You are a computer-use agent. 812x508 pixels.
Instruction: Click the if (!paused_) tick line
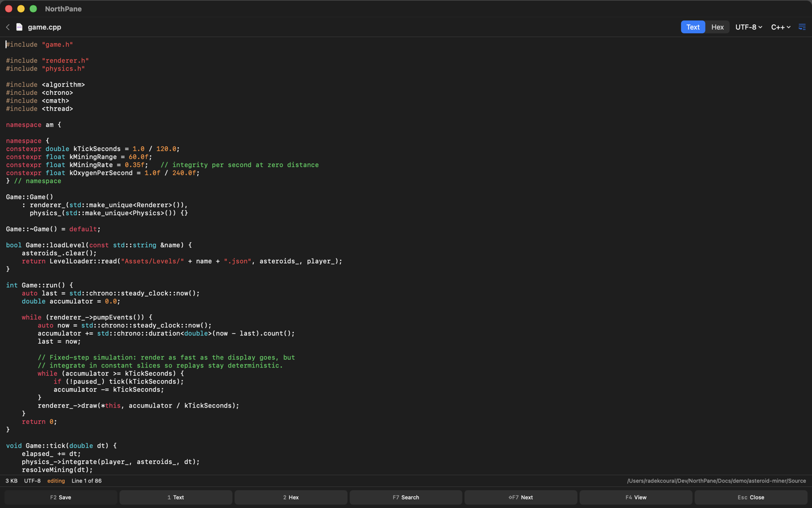point(119,382)
